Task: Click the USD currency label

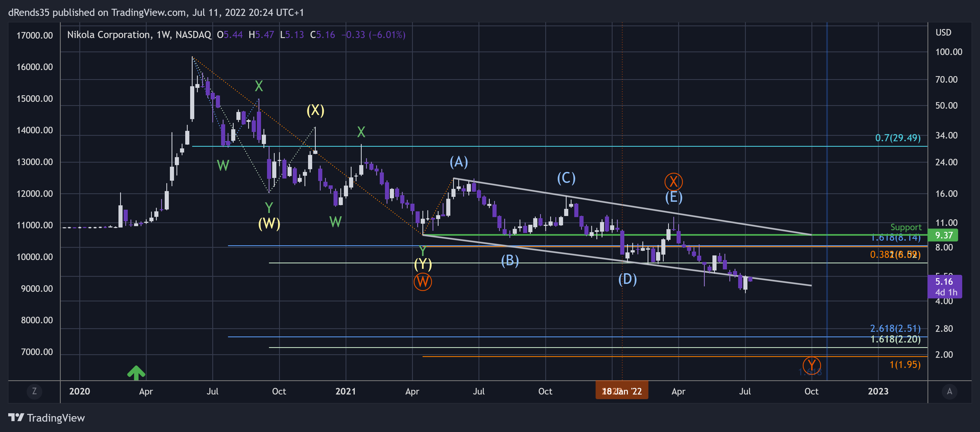Action: (x=943, y=32)
